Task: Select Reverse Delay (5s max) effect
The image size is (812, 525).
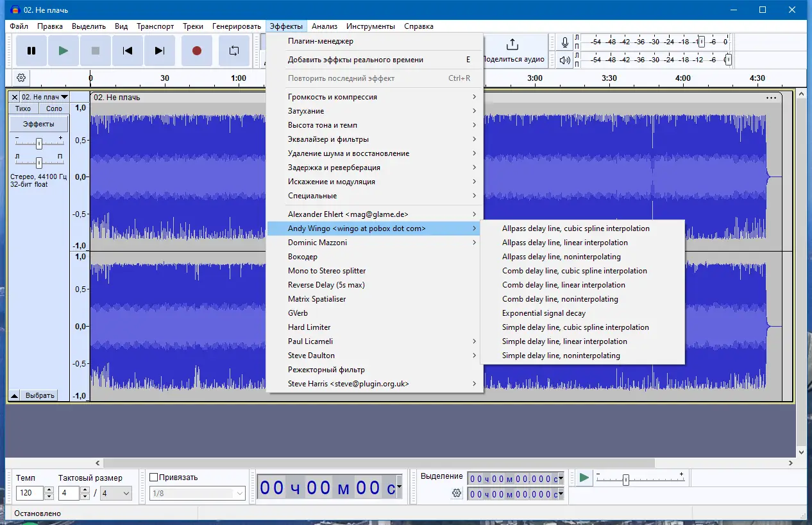Action: click(375, 285)
